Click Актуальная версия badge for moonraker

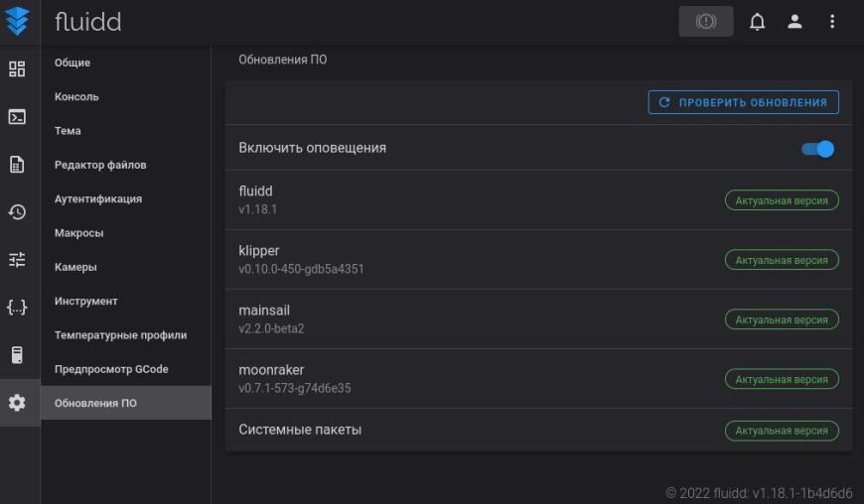[782, 379]
